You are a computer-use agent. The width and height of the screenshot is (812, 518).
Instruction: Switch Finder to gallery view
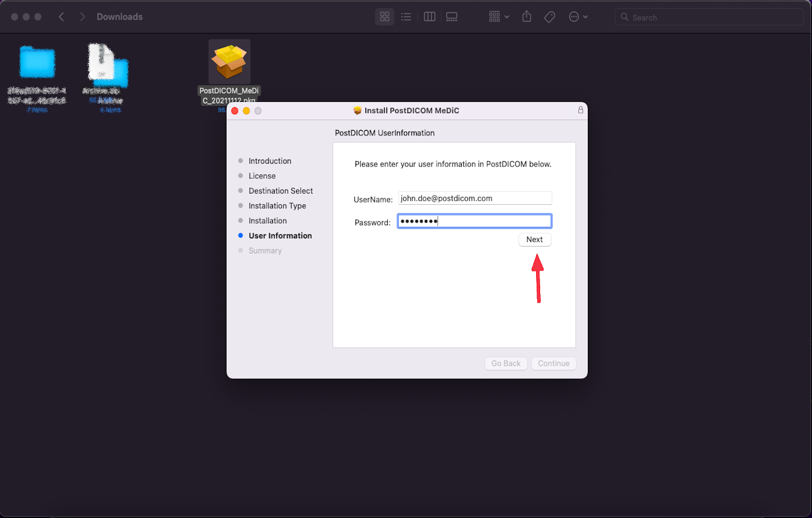tap(451, 16)
